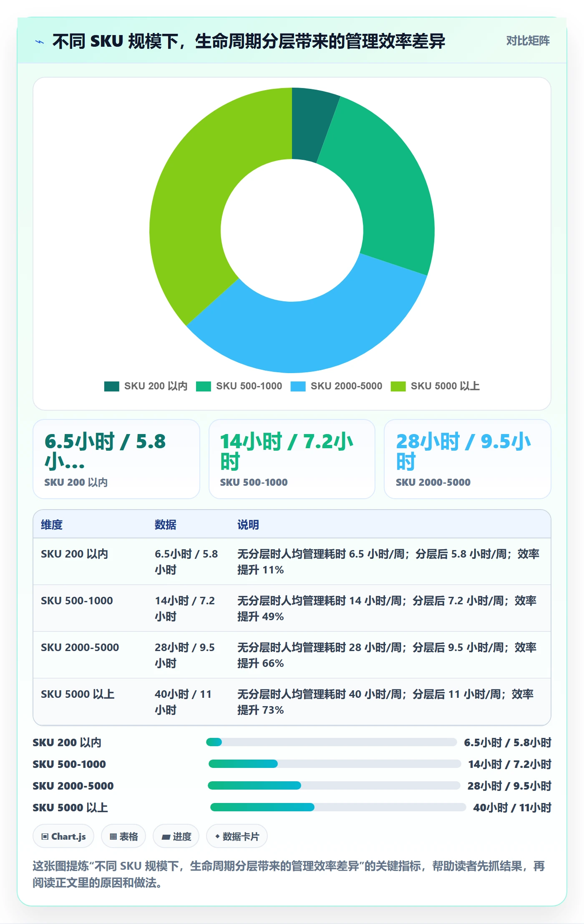Toggle the SKU 200 以内 legend swatch
This screenshot has width=584, height=924.
112,386
